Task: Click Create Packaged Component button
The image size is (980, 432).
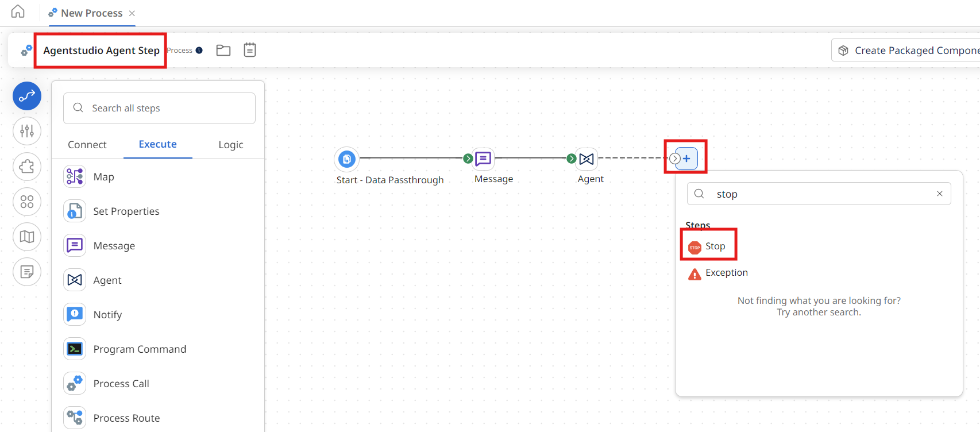Action: (908, 51)
